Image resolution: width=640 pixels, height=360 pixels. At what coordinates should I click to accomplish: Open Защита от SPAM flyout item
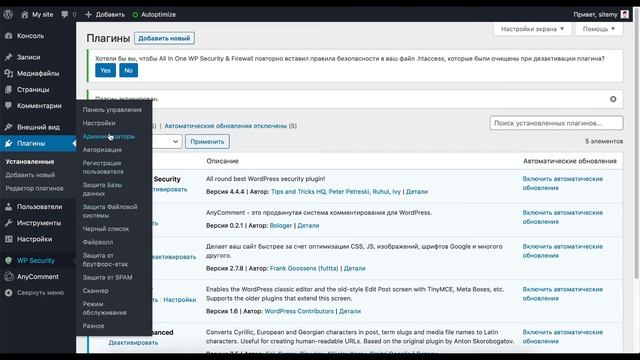point(107,277)
